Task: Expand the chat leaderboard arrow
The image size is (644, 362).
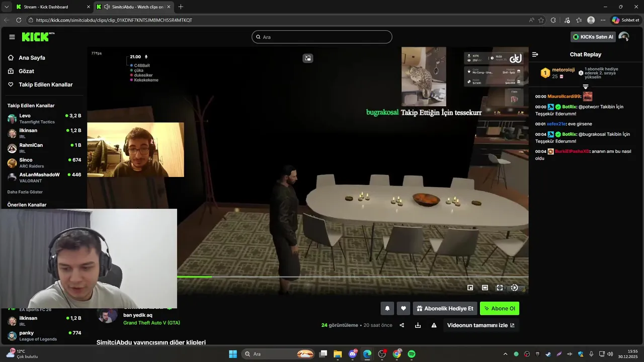Action: click(585, 87)
